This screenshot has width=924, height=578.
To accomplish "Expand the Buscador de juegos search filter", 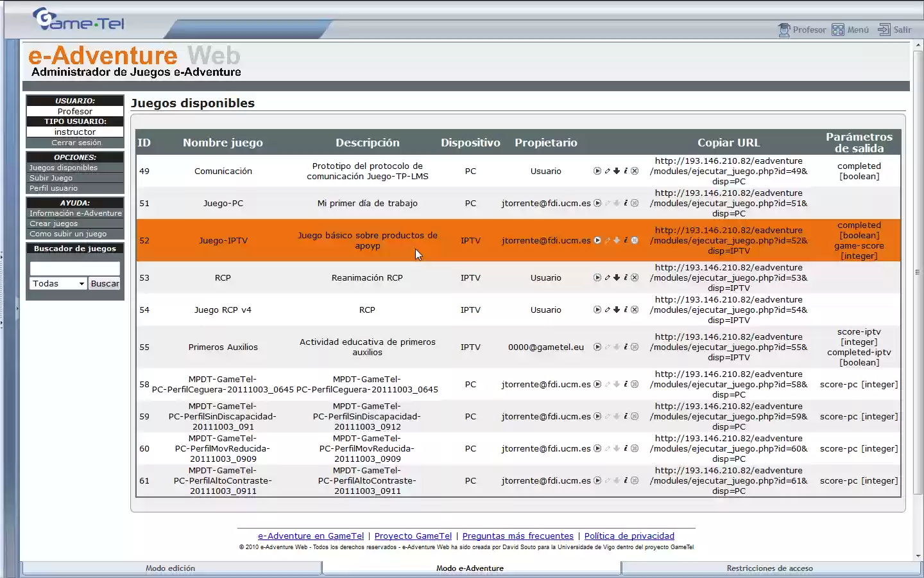I will pyautogui.click(x=74, y=249).
